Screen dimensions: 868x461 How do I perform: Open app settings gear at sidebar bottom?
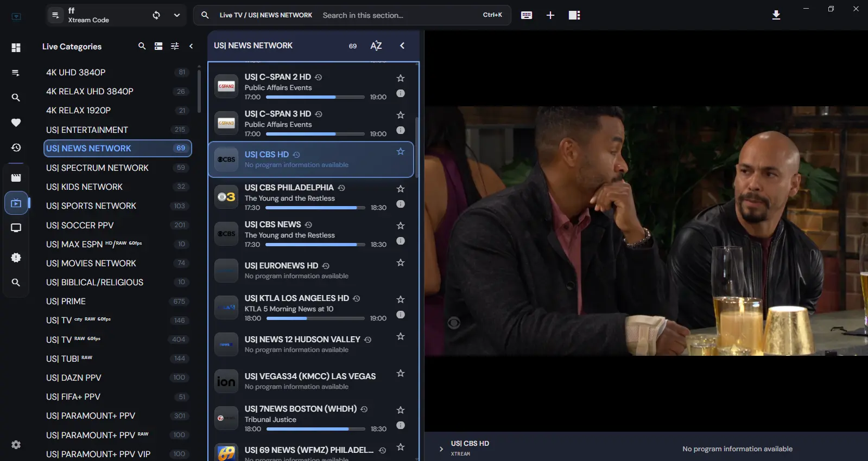click(16, 445)
